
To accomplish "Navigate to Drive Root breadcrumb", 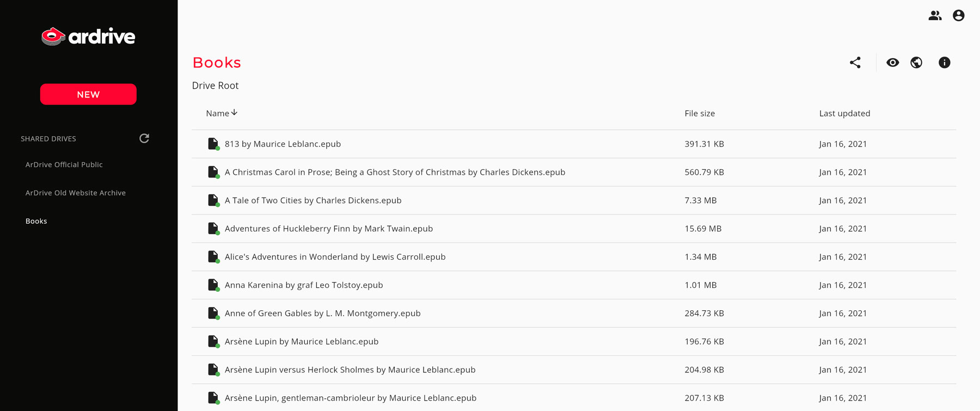I will pos(215,85).
